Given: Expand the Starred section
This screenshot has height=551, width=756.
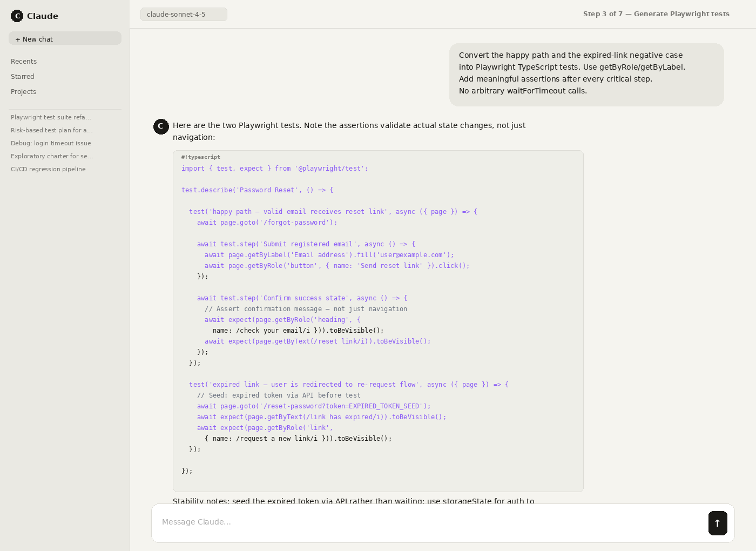Looking at the screenshot, I should pyautogui.click(x=22, y=76).
